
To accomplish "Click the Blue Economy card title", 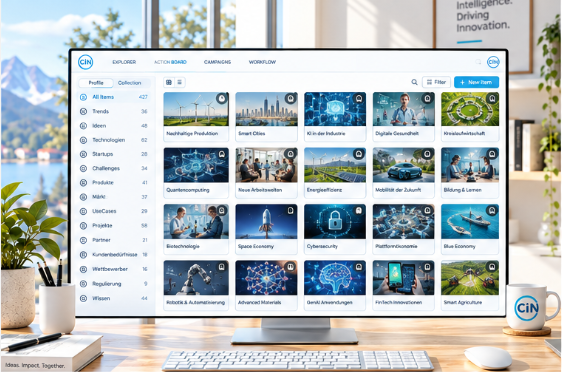I will tap(459, 246).
